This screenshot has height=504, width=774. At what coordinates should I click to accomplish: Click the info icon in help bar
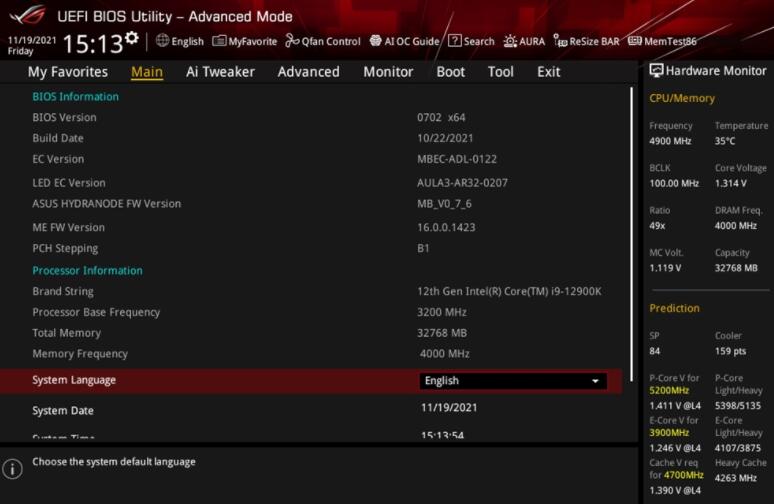tap(13, 469)
